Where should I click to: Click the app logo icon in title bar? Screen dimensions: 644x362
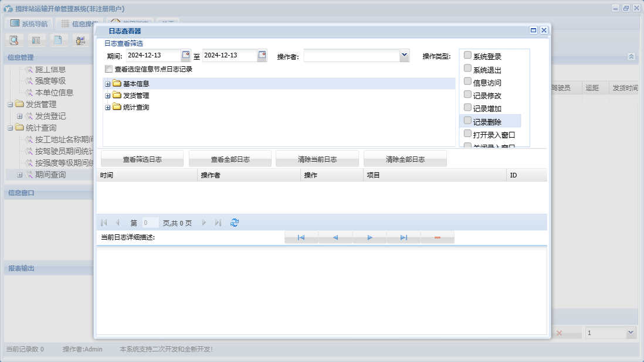(8, 9)
